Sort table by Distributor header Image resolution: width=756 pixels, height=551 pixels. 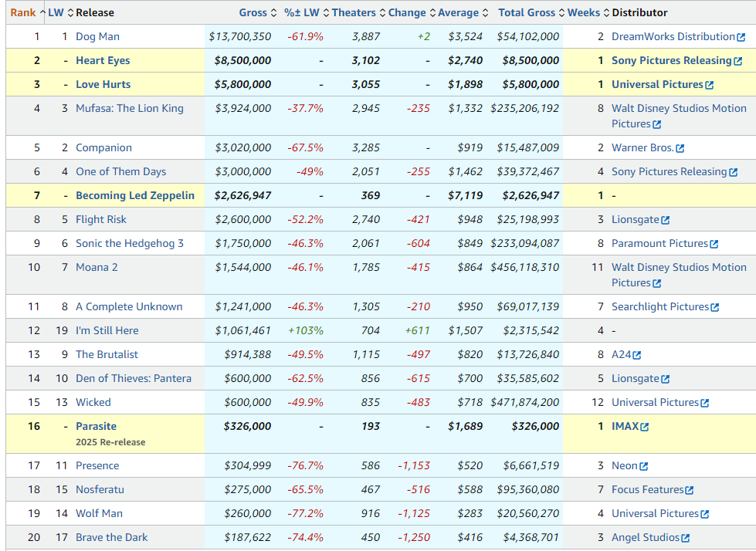(x=639, y=12)
